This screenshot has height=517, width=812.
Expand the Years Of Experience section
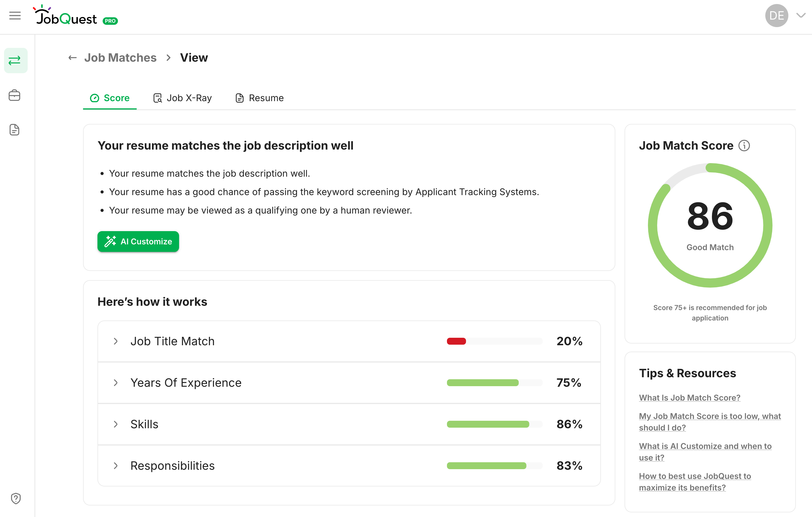pyautogui.click(x=116, y=383)
